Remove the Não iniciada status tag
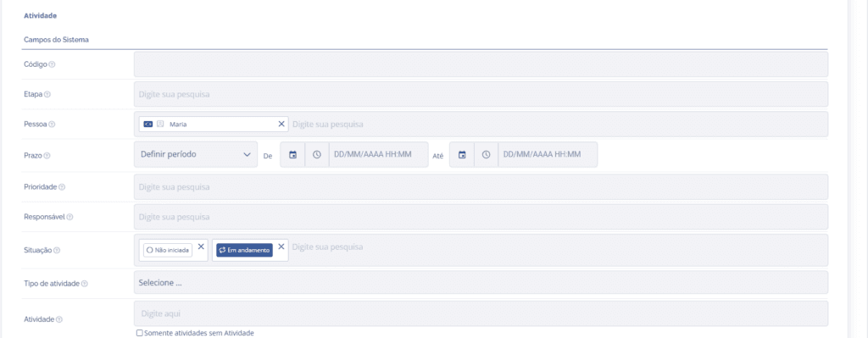The height and width of the screenshot is (338, 868). (201, 247)
